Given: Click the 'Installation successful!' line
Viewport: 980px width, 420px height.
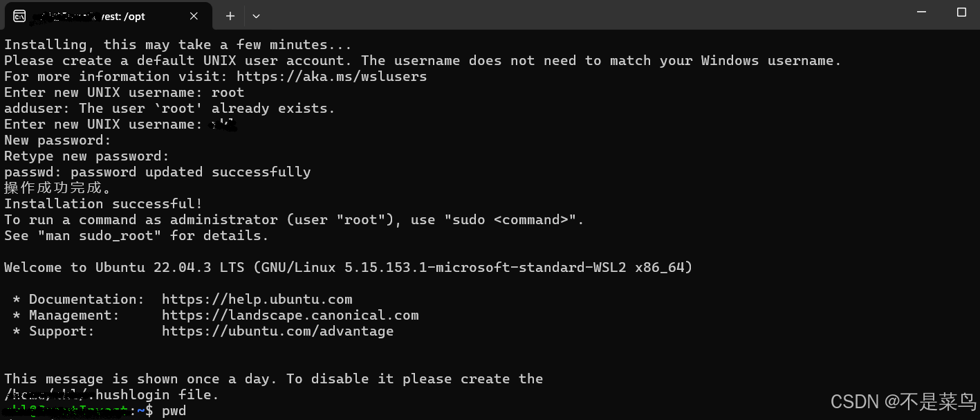Looking at the screenshot, I should pyautogui.click(x=104, y=204).
